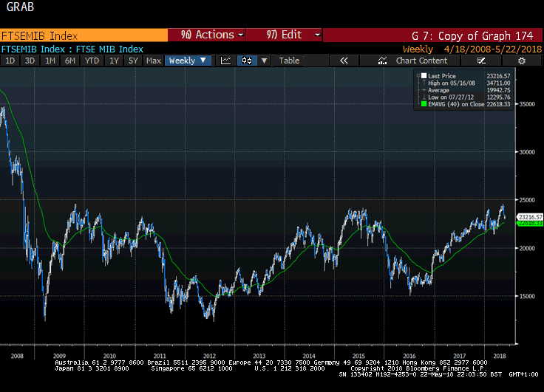Switch range to 5Y
The height and width of the screenshot is (392, 544).
tap(132, 61)
